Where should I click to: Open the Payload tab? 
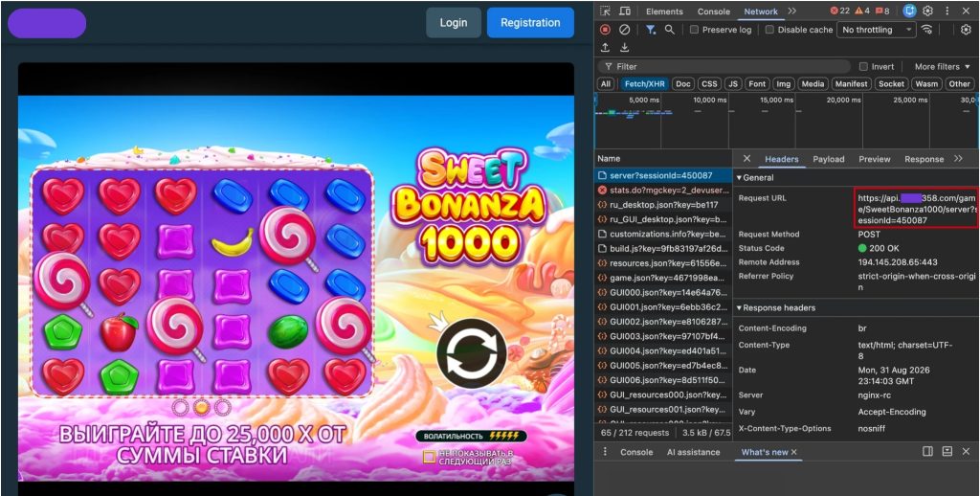[828, 159]
